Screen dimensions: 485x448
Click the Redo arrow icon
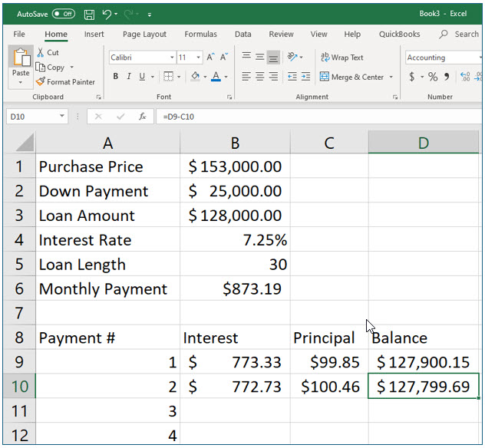[x=128, y=14]
